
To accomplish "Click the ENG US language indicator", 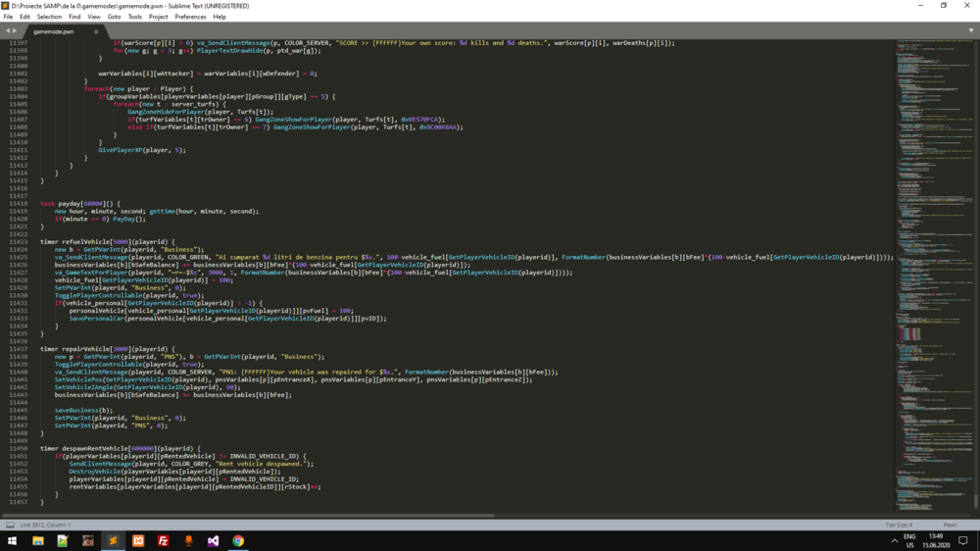I will coord(909,541).
